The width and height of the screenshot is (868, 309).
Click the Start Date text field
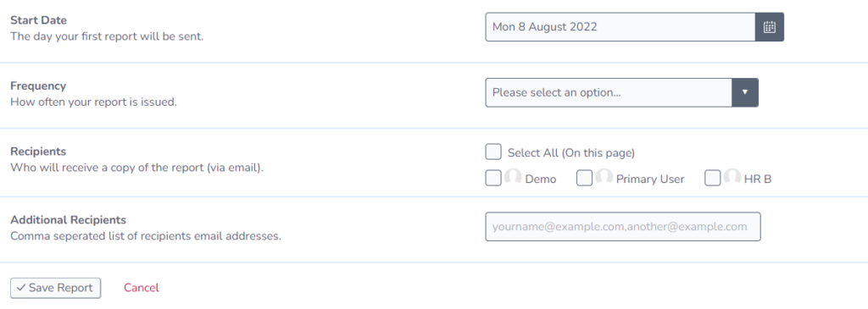[620, 27]
